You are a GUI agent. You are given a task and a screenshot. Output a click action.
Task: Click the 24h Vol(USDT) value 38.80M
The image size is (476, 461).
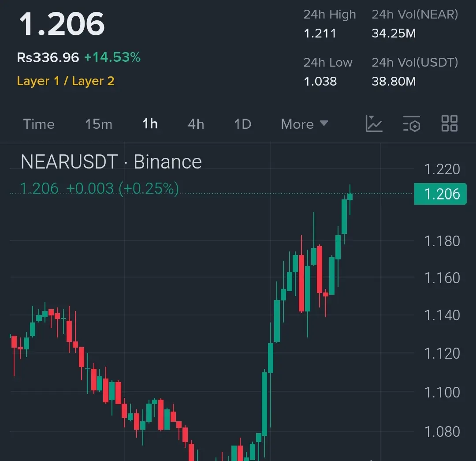(394, 82)
